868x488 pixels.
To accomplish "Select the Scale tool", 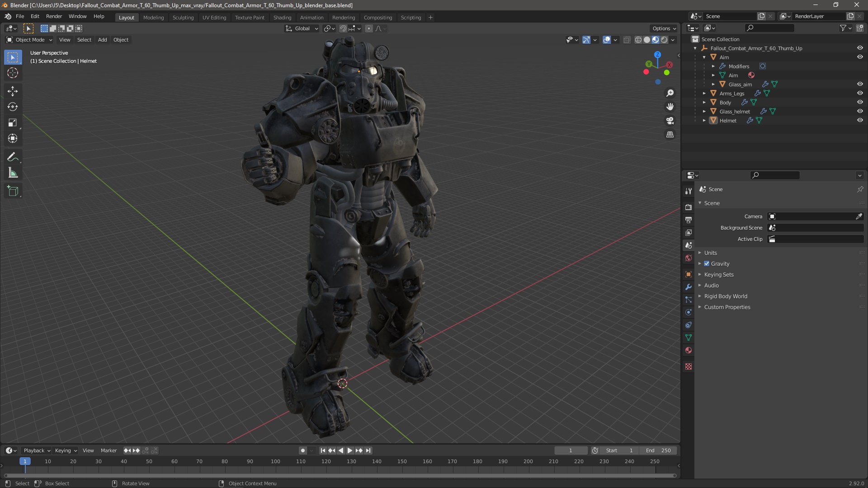I will point(13,122).
